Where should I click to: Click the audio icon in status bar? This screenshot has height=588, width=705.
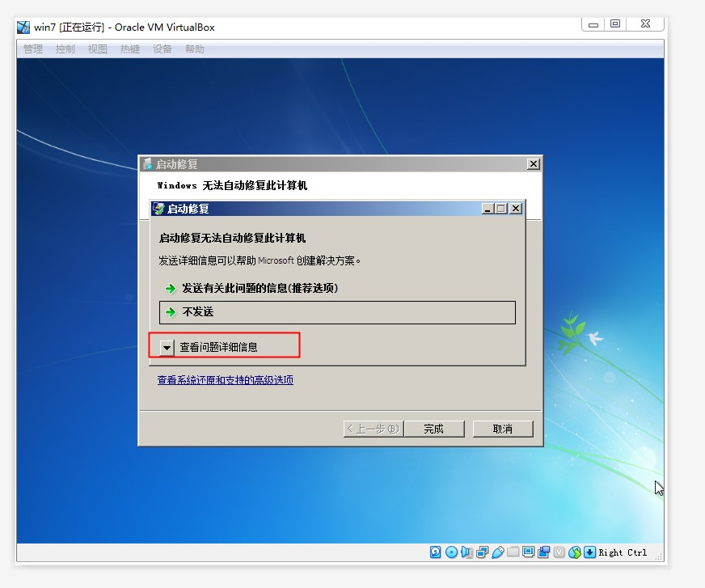pyautogui.click(x=466, y=552)
